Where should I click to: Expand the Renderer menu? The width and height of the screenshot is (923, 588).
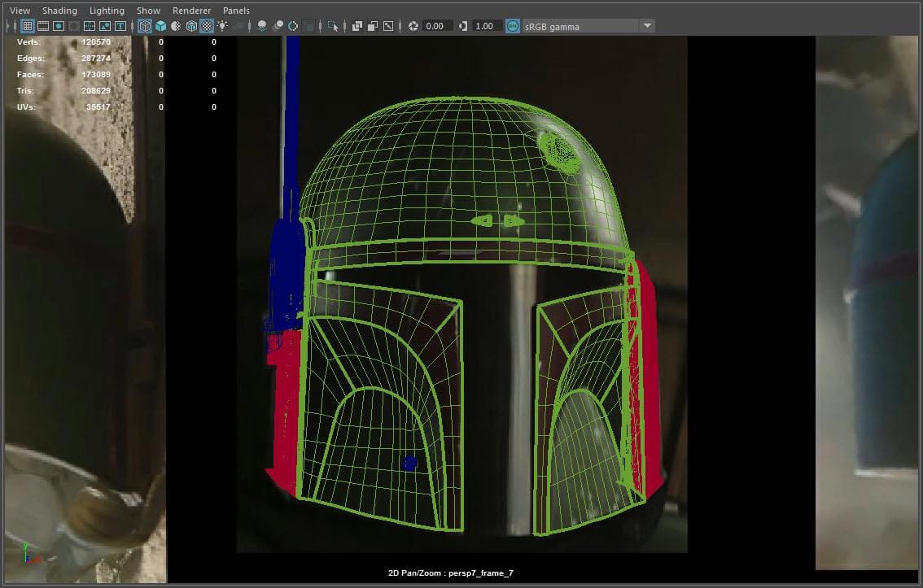click(x=191, y=11)
